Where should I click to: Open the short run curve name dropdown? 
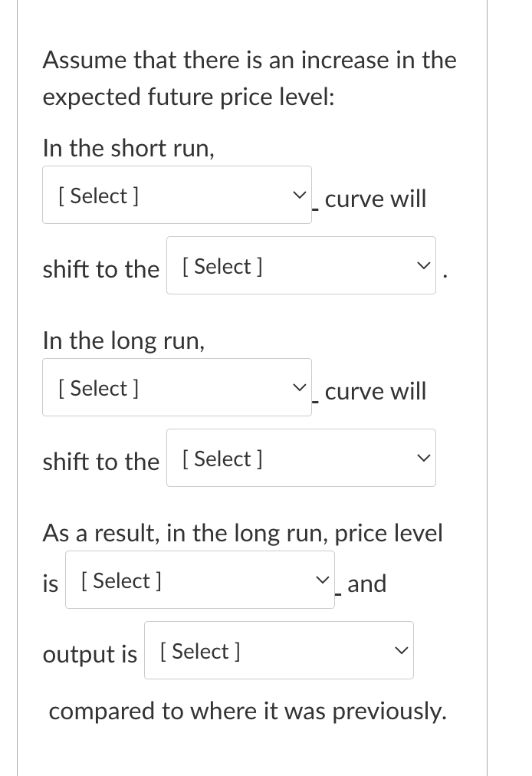click(176, 195)
